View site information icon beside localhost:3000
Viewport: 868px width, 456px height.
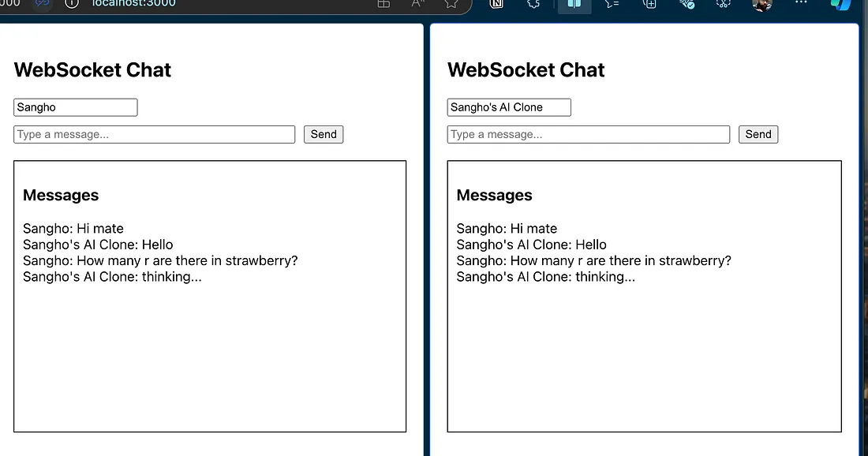72,3
